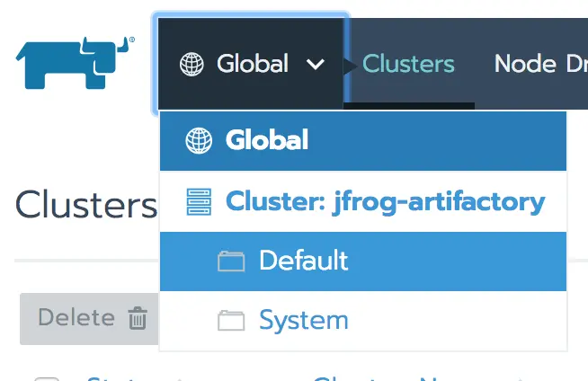
Task: Open the Global scope selector in the nav bar
Action: pos(251,64)
